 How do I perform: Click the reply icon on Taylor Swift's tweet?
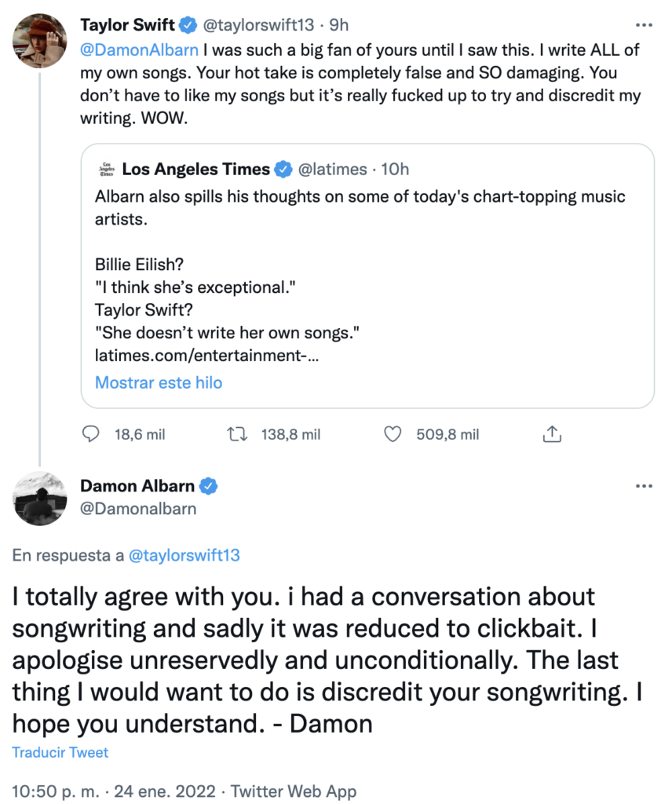pyautogui.click(x=92, y=433)
